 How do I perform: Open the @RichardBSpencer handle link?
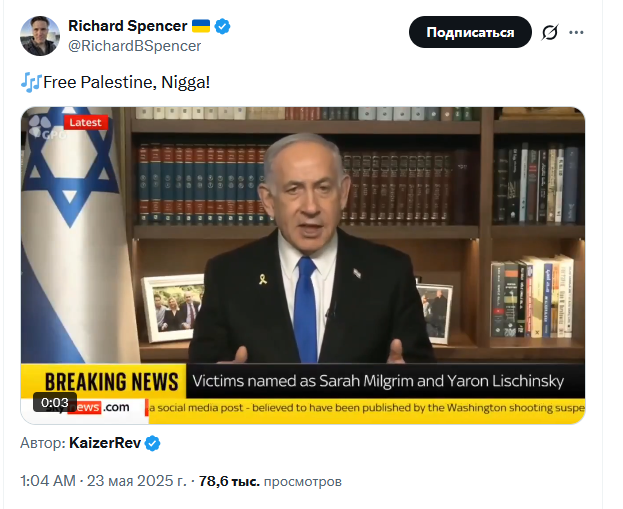click(134, 46)
